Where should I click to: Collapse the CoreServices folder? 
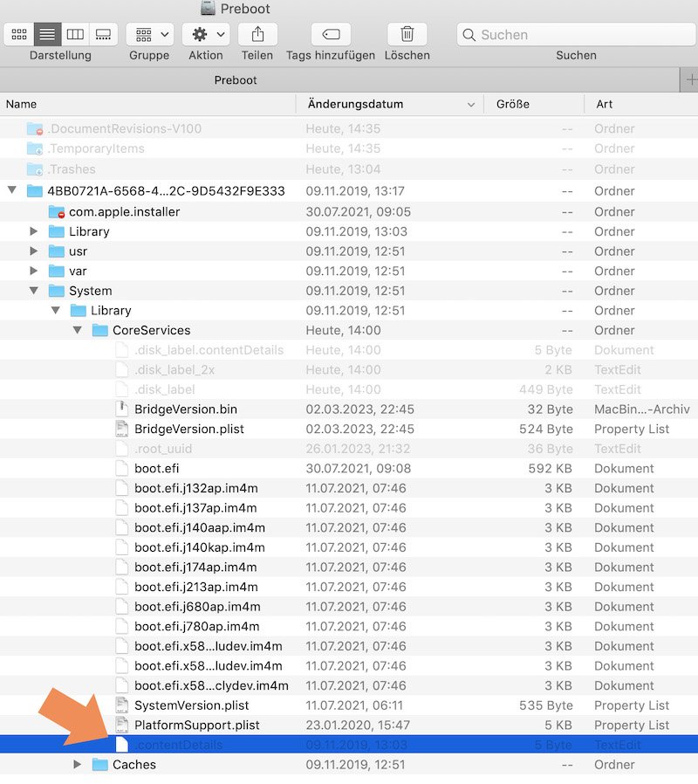point(78,329)
